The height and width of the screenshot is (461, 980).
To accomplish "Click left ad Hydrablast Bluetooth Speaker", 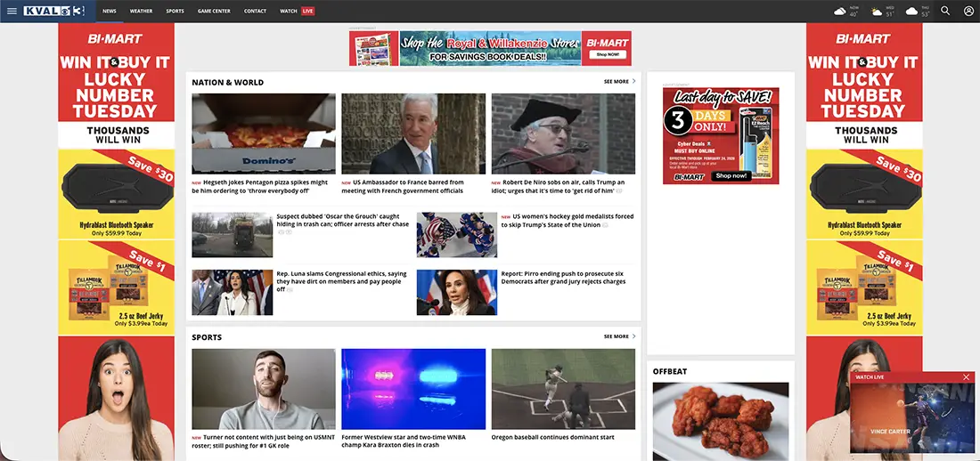I will coord(116,194).
